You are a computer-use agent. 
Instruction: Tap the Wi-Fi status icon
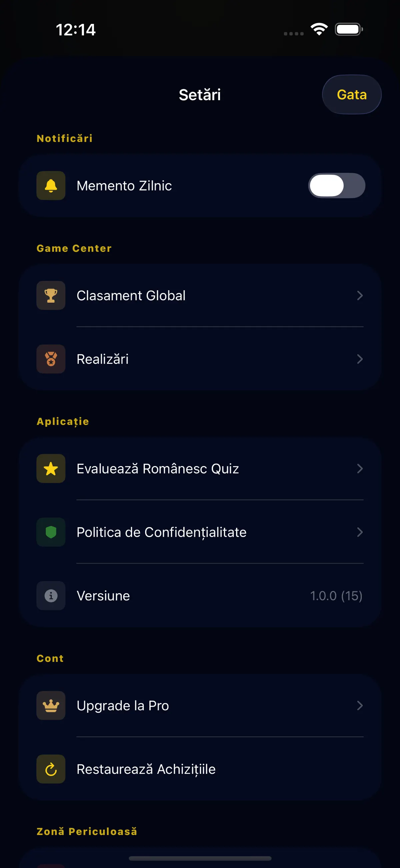pyautogui.click(x=319, y=29)
